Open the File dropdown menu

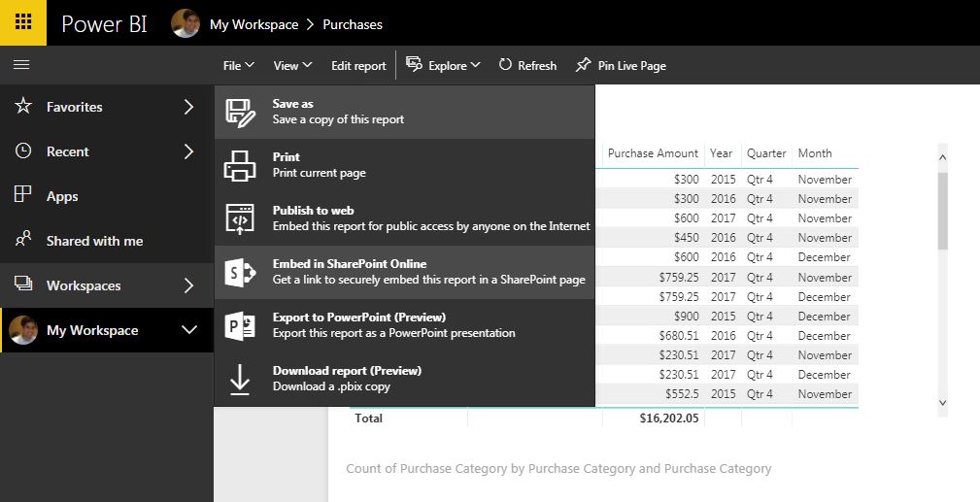click(238, 66)
